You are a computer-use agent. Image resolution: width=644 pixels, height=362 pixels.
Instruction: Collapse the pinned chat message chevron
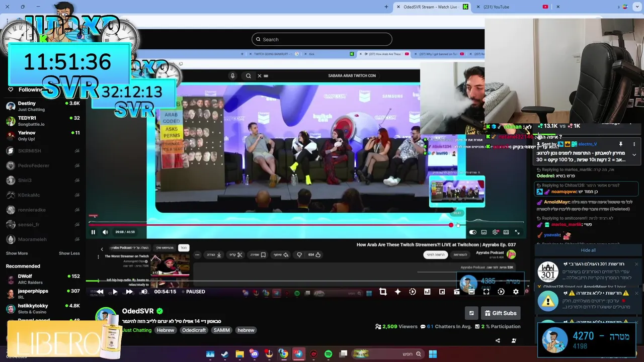(x=634, y=155)
